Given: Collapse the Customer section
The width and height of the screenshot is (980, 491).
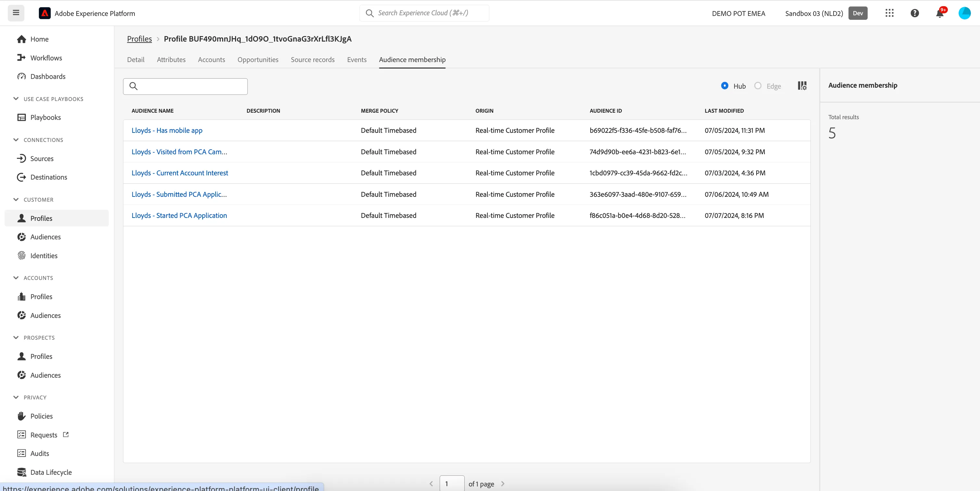Looking at the screenshot, I should [x=16, y=200].
